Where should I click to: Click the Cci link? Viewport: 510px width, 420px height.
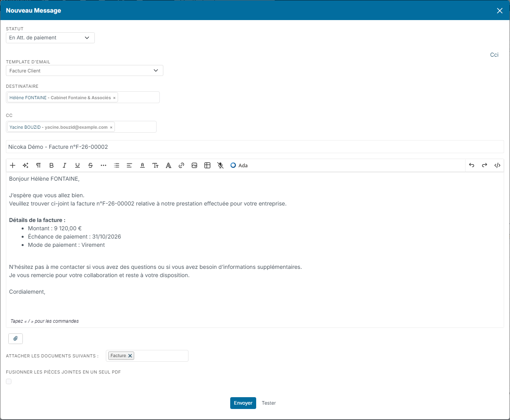(494, 55)
